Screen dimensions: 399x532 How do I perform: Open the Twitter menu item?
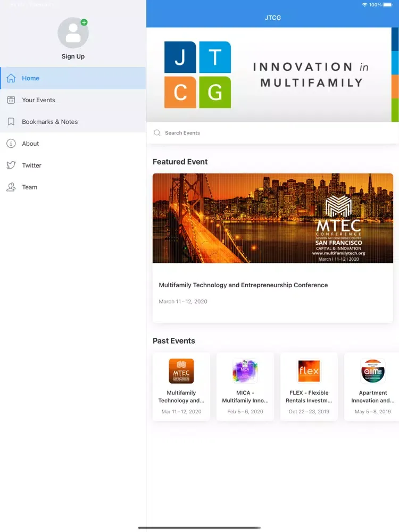tap(73, 165)
